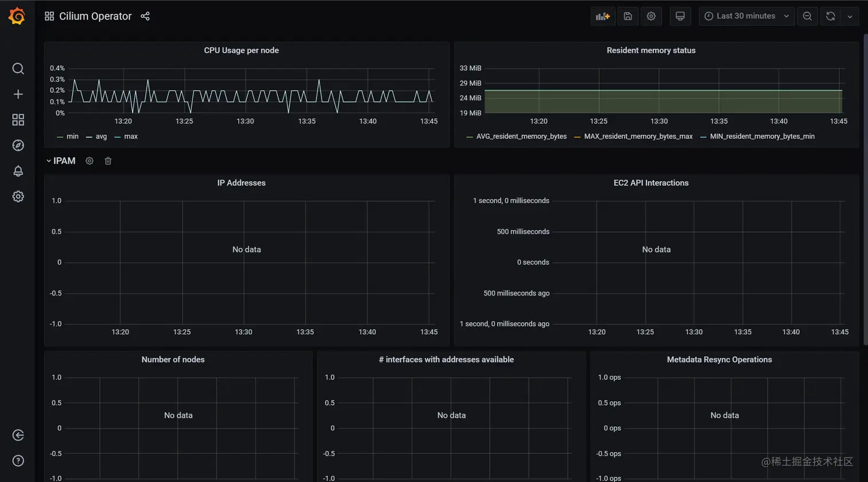
Task: Open IP Addresses panel title menu
Action: [x=241, y=183]
